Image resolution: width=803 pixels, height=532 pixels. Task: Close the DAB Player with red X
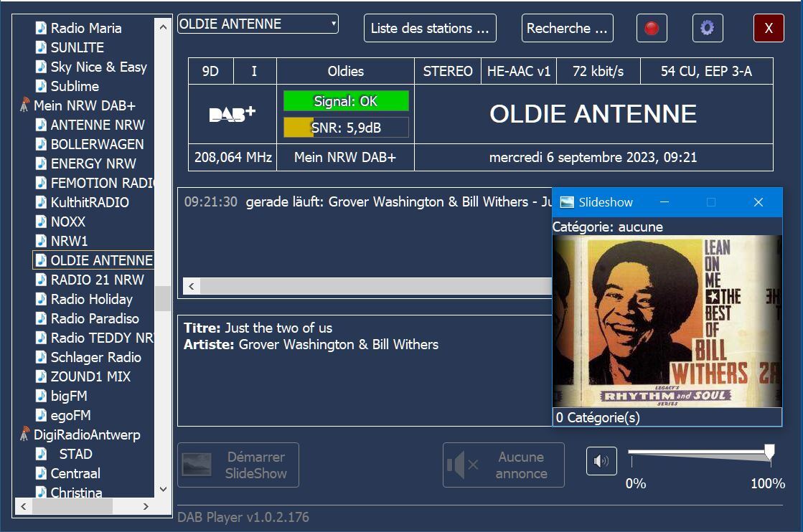[768, 28]
